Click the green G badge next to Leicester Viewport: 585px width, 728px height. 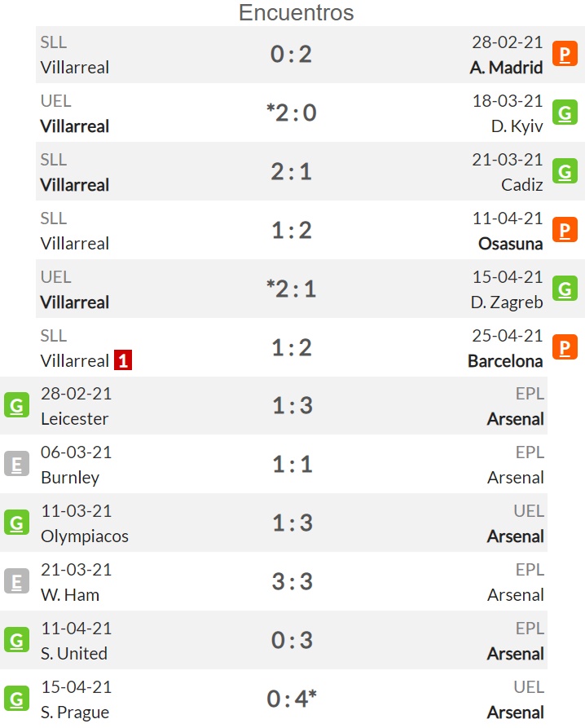(16, 405)
